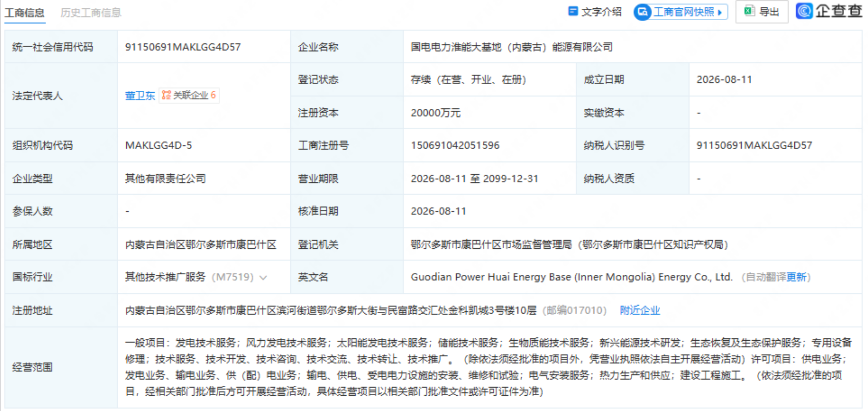Click the 组织机构代码 label
This screenshot has width=868, height=411.
(x=42, y=145)
